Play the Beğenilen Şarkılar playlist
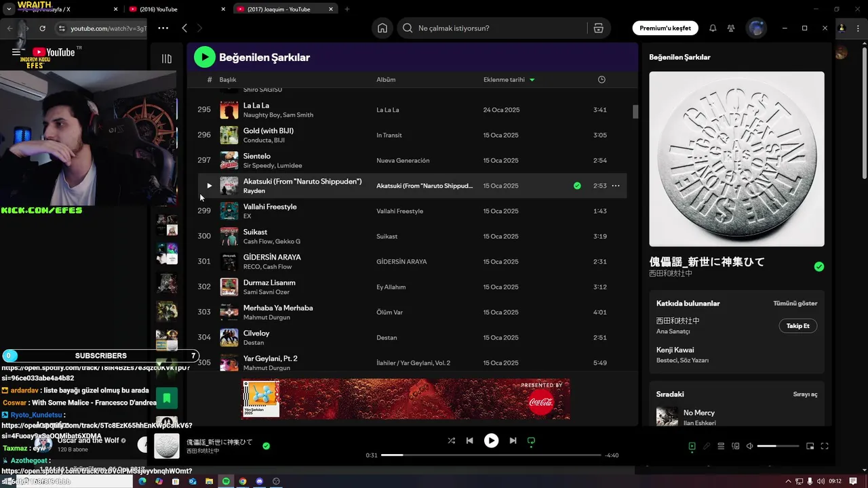The image size is (868, 488). click(x=204, y=57)
